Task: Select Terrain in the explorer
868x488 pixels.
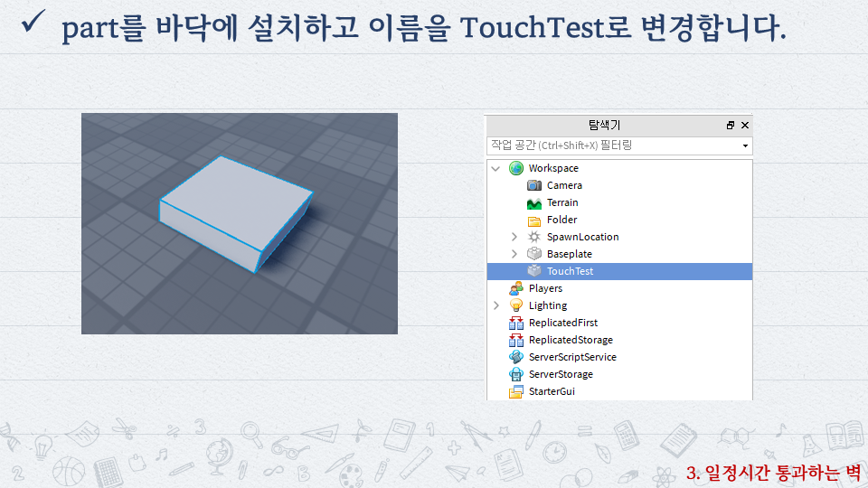Action: click(x=562, y=202)
